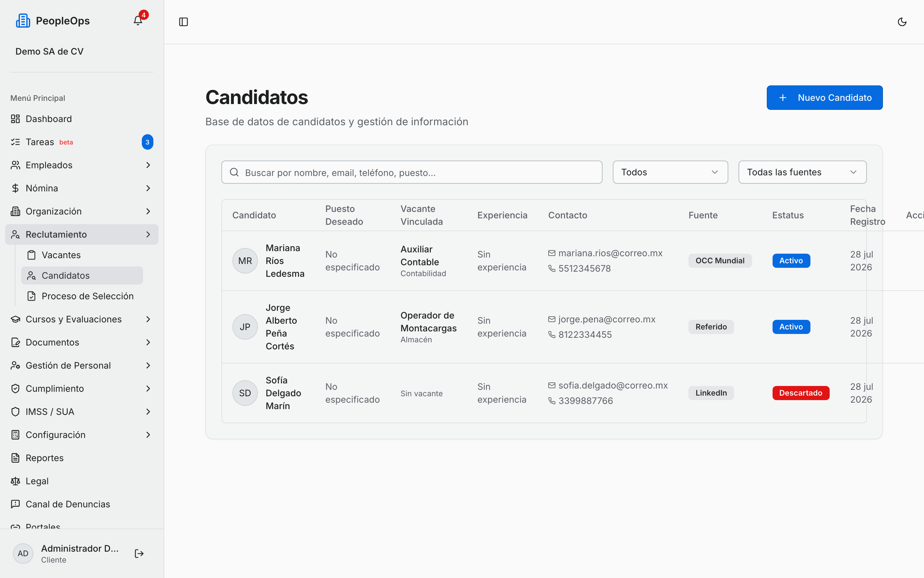Screen dimensions: 924x578
Task: Click the search magnifier icon
Action: click(235, 172)
